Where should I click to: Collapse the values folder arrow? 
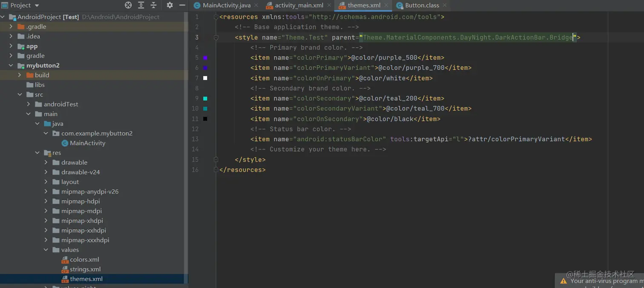(46, 250)
